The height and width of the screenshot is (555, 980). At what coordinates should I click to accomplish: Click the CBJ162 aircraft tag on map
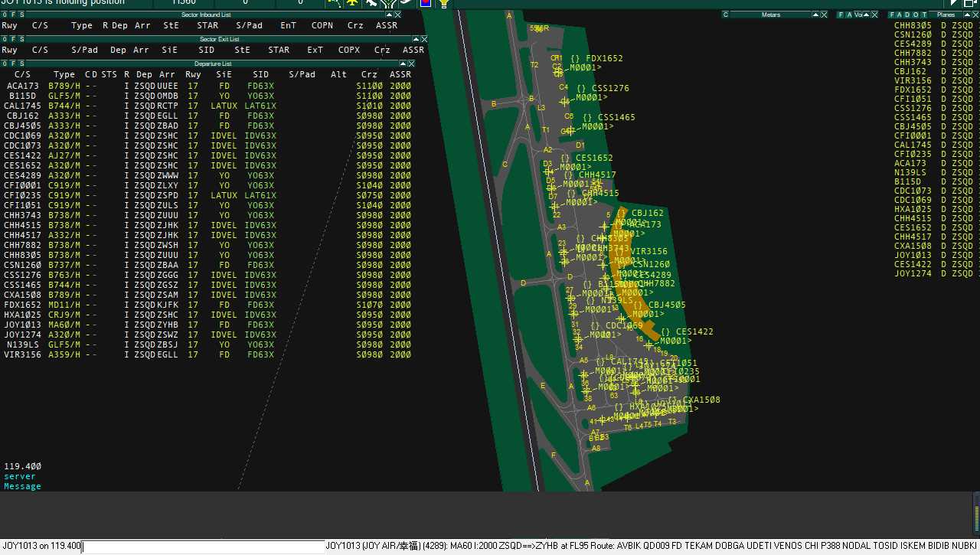pyautogui.click(x=648, y=213)
